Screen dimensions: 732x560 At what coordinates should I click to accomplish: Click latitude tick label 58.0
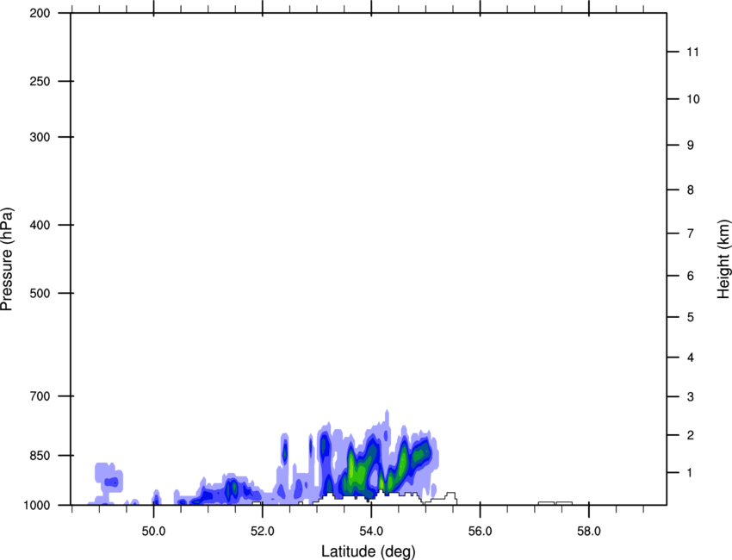click(x=589, y=532)
